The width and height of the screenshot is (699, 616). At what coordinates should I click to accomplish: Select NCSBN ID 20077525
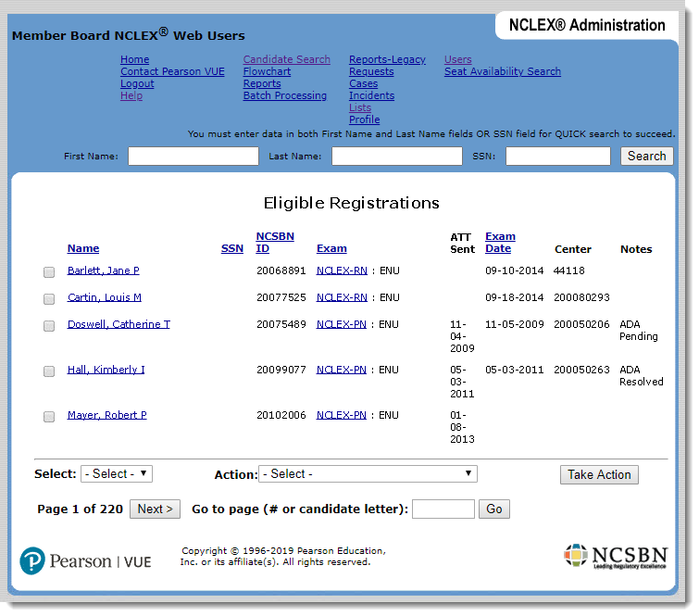coord(281,297)
